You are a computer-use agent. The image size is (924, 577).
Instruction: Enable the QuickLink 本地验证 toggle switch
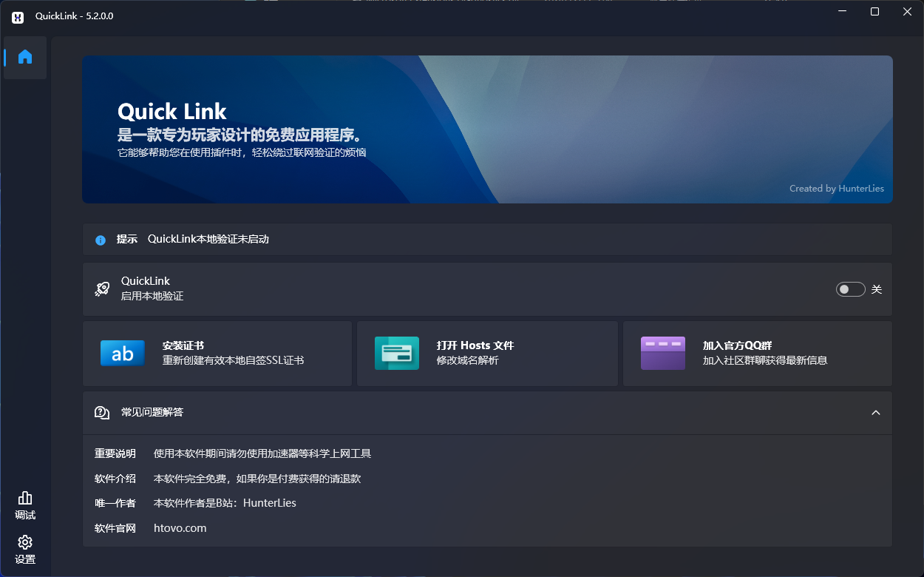[x=850, y=289]
